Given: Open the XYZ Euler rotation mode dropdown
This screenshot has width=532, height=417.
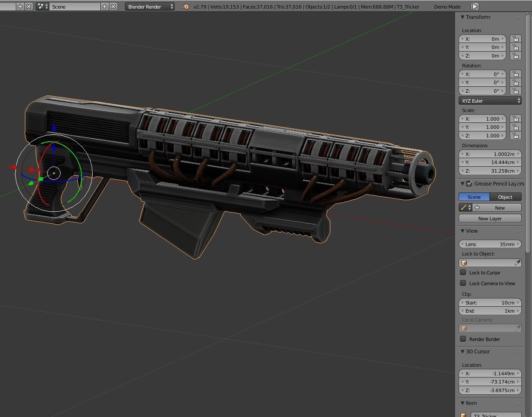Looking at the screenshot, I should (x=490, y=100).
